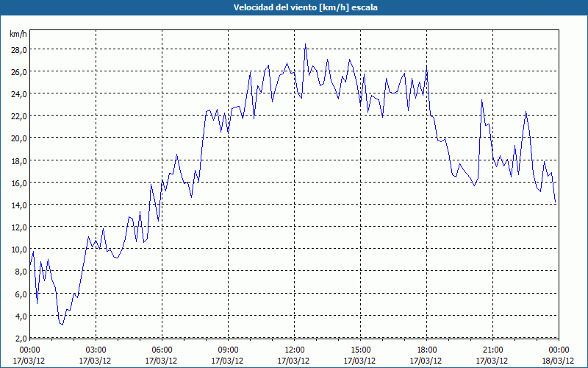Viewport: 588px width, 368px height.
Task: Click the 18/03/12 date label
Action: pyautogui.click(x=559, y=361)
